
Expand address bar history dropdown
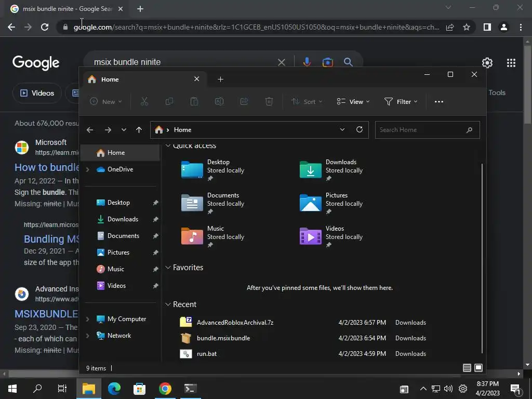pos(342,129)
